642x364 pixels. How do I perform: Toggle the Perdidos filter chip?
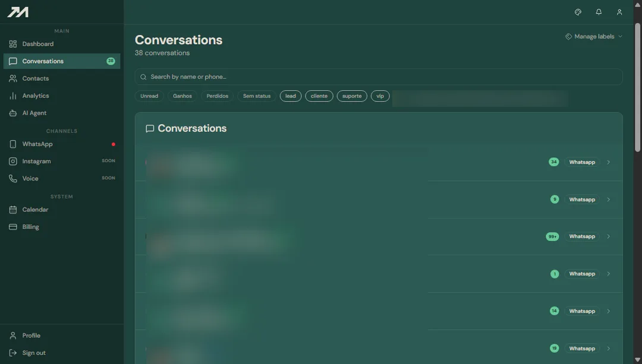point(217,96)
